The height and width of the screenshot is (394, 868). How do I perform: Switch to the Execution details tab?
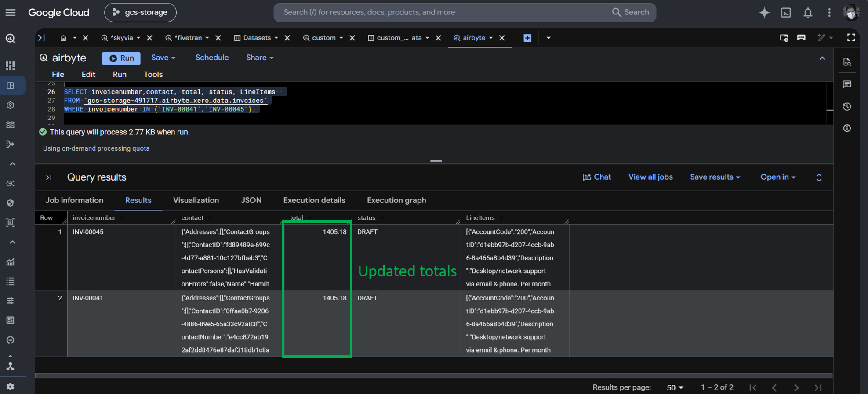coord(314,200)
